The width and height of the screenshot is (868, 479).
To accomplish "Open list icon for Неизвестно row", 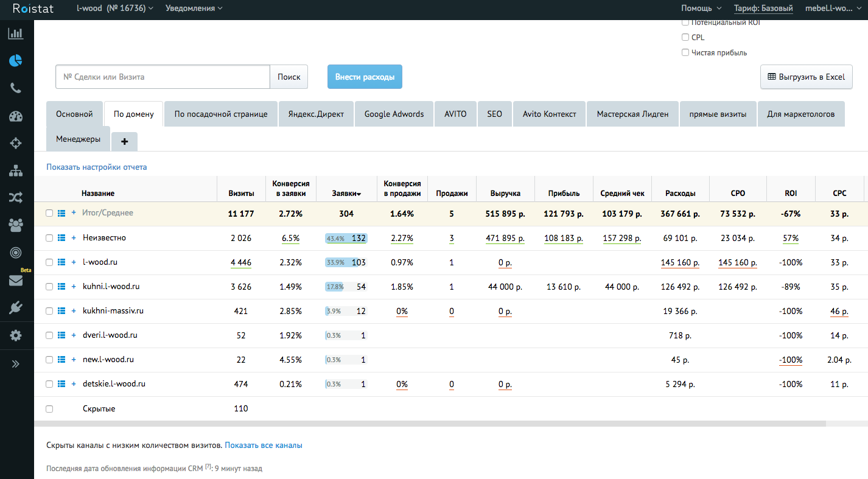I will click(x=61, y=238).
